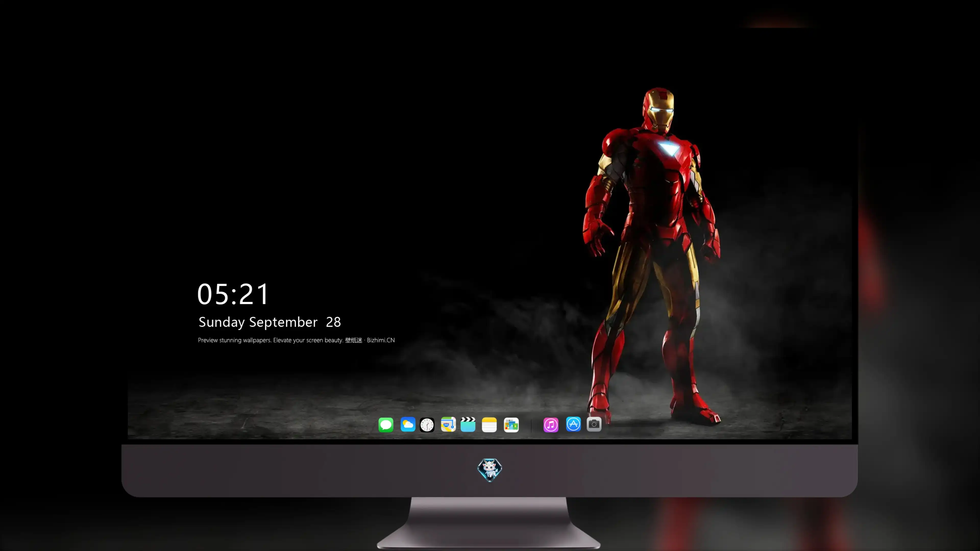Launch the Videos clapperboard app
This screenshot has height=551, width=980.
click(468, 424)
